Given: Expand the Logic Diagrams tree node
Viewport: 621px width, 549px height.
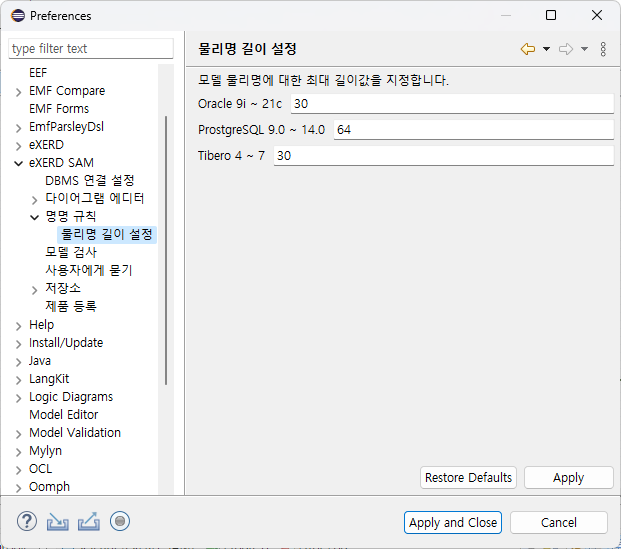Looking at the screenshot, I should coord(18,398).
